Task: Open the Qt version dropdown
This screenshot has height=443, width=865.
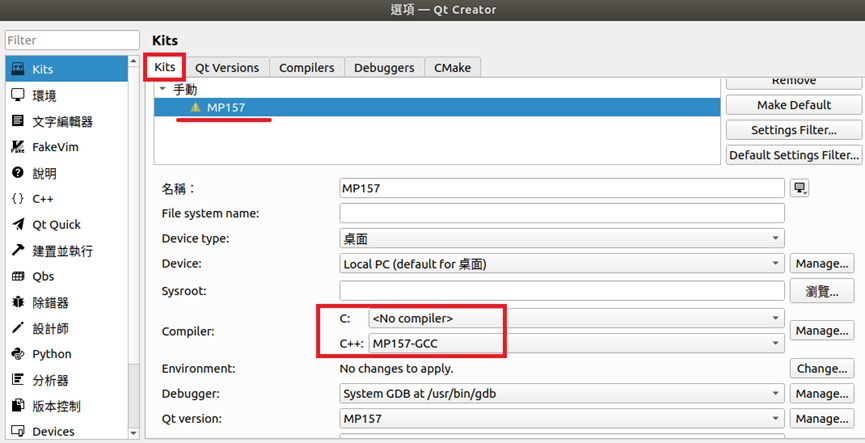Action: (562, 418)
